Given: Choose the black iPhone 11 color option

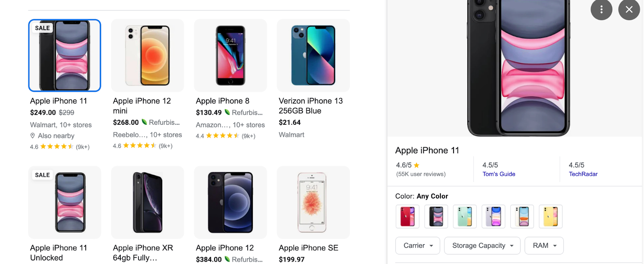Looking at the screenshot, I should 436,216.
